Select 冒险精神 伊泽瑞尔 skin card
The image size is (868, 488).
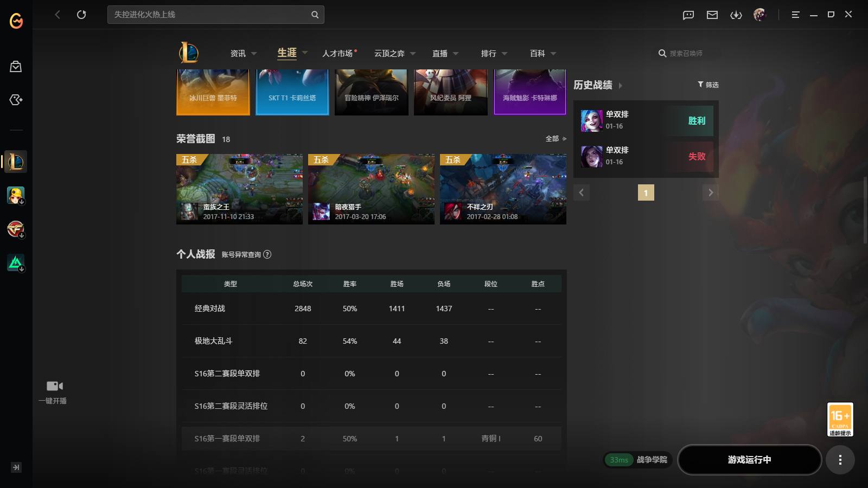(x=372, y=92)
